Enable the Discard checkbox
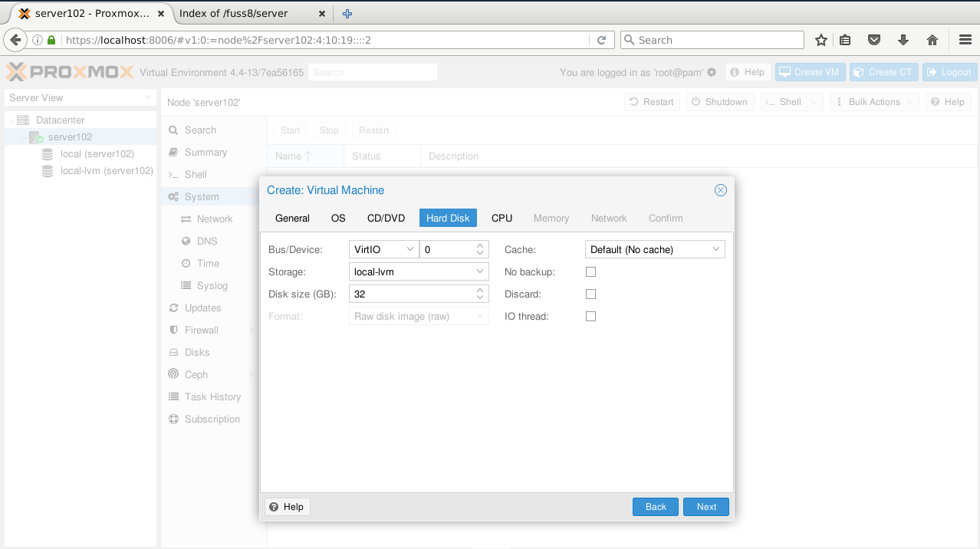Viewport: 980px width, 549px height. 590,294
